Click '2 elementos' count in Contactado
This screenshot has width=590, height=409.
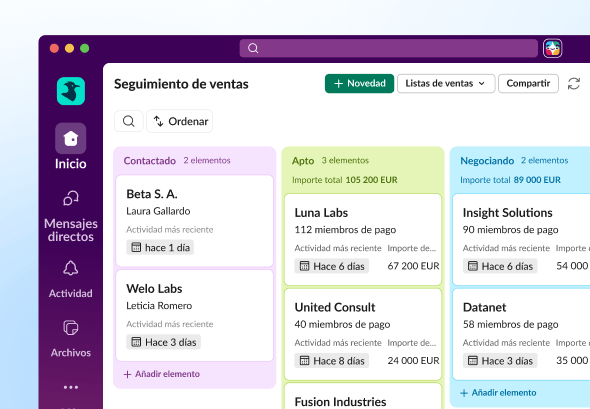[207, 160]
